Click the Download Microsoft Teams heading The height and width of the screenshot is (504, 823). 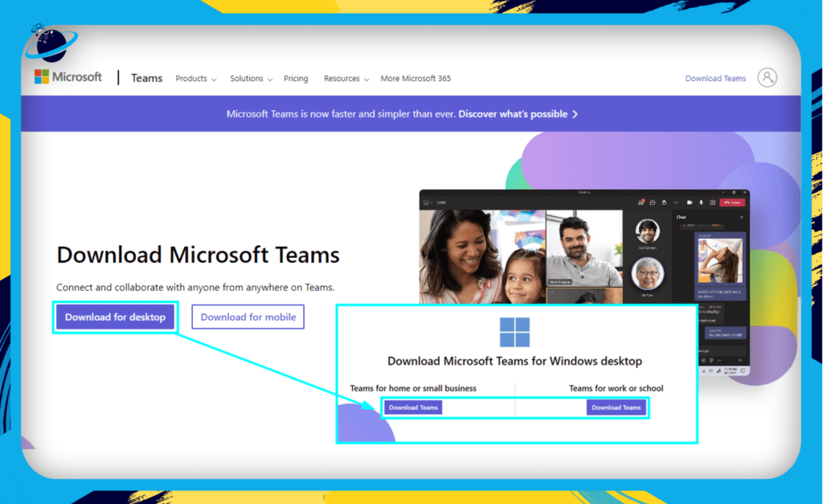tap(198, 255)
